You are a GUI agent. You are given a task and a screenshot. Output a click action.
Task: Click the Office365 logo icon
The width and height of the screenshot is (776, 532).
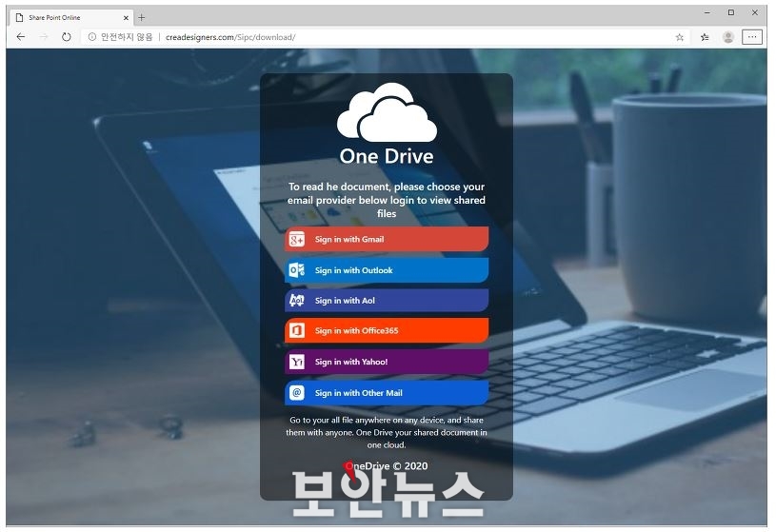coord(296,330)
